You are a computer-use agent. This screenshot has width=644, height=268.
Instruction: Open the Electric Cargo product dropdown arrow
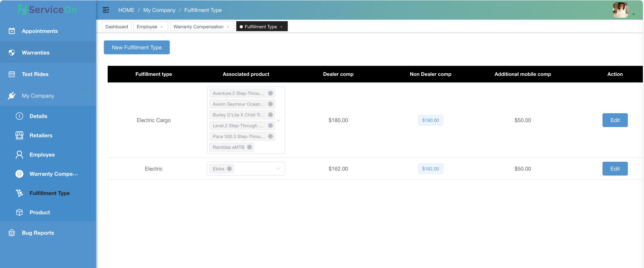click(279, 120)
